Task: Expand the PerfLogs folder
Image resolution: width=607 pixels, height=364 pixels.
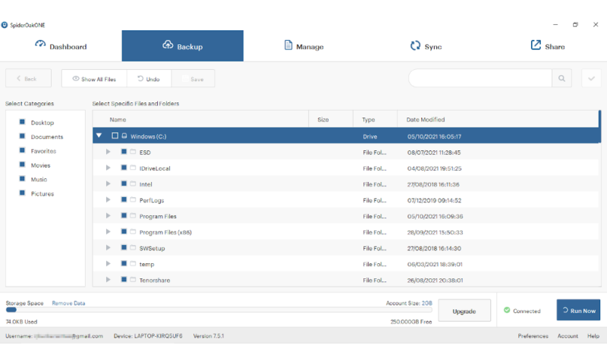Action: coord(108,200)
